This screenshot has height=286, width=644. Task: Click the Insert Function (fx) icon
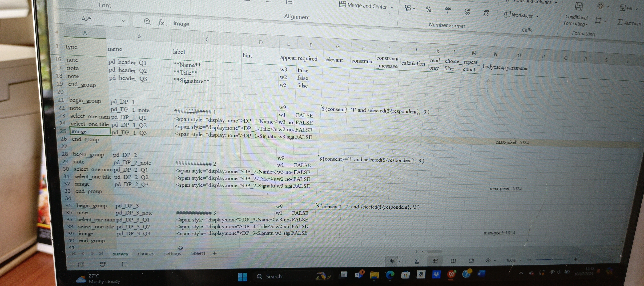161,23
